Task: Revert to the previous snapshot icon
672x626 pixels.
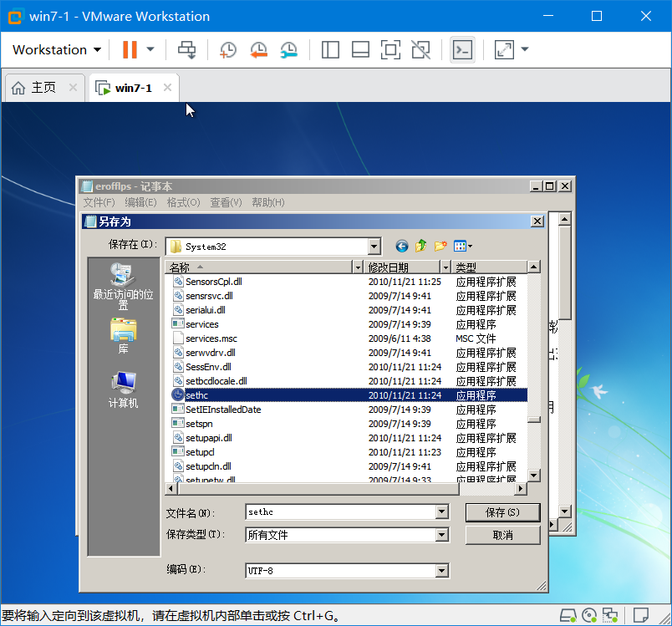Action: click(258, 49)
